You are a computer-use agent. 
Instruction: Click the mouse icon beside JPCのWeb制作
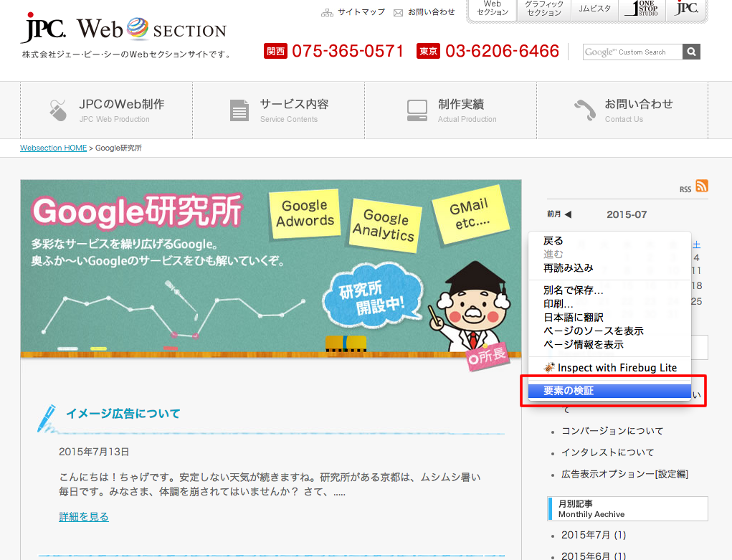pos(58,110)
